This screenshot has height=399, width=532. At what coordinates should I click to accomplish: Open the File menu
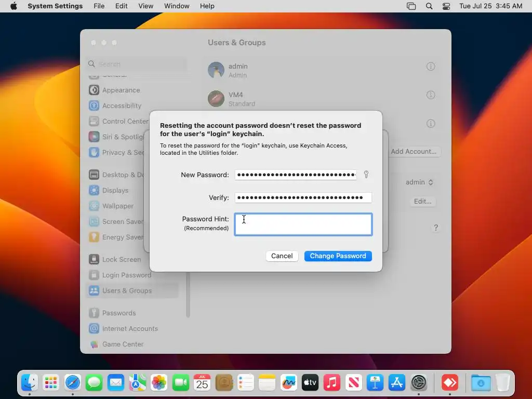99,6
